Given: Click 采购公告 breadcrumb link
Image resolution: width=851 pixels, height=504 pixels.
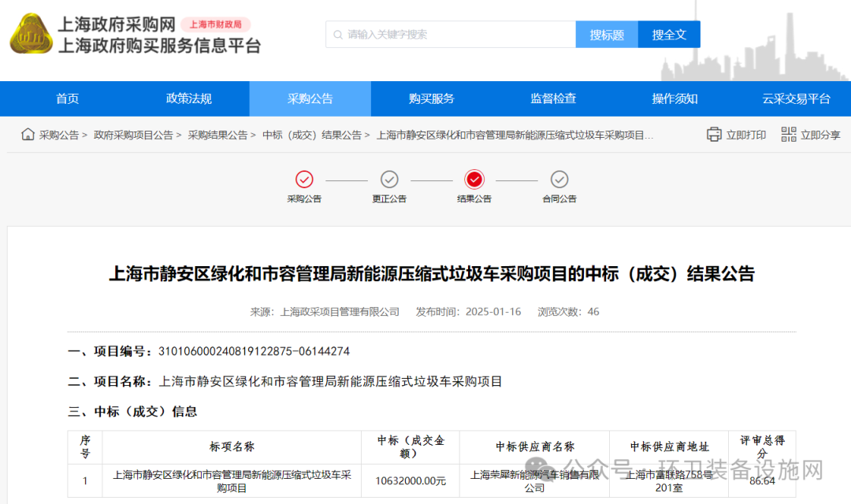Looking at the screenshot, I should [x=58, y=135].
